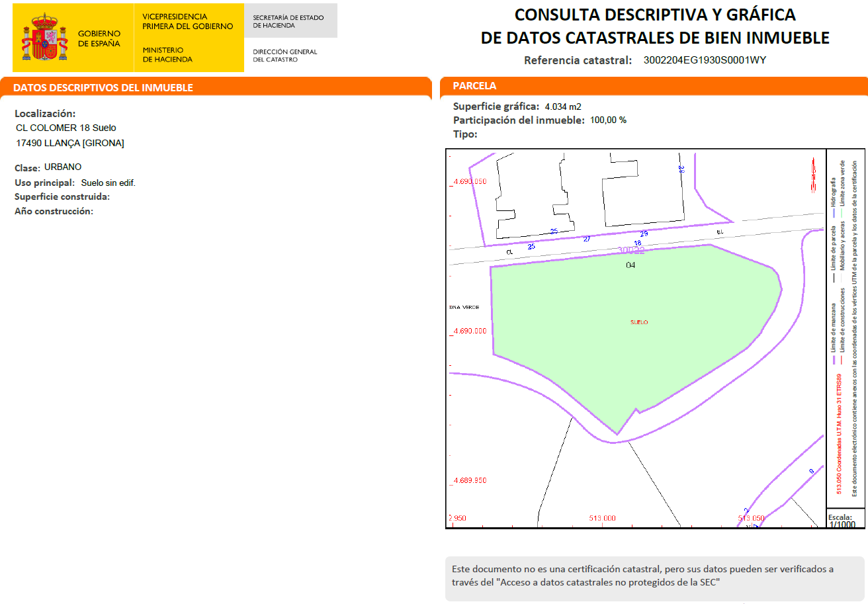
Task: Click the Superficie gráfica value 4.034 m2
Action: coord(562,107)
